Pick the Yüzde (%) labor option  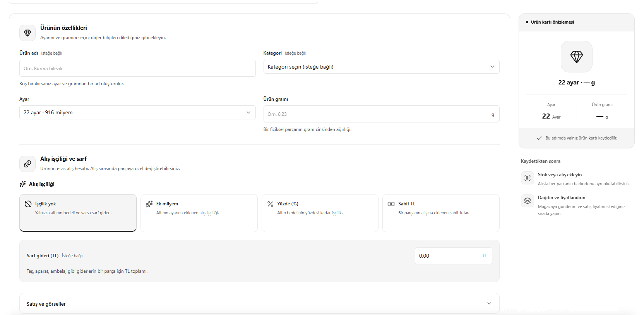click(320, 213)
